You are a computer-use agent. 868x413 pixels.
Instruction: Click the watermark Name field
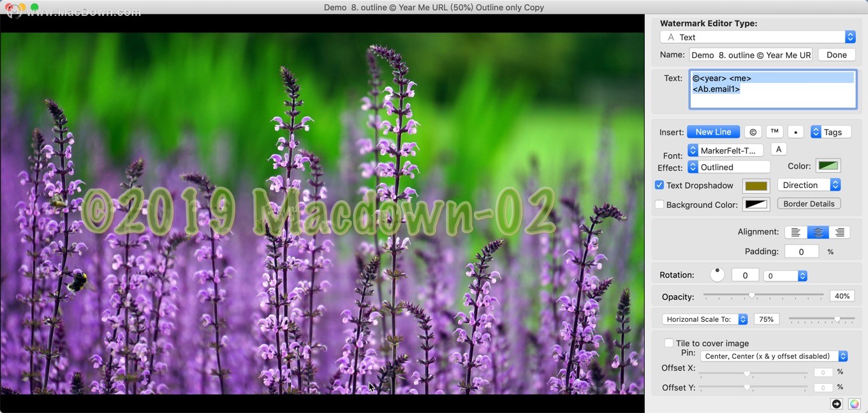click(751, 55)
